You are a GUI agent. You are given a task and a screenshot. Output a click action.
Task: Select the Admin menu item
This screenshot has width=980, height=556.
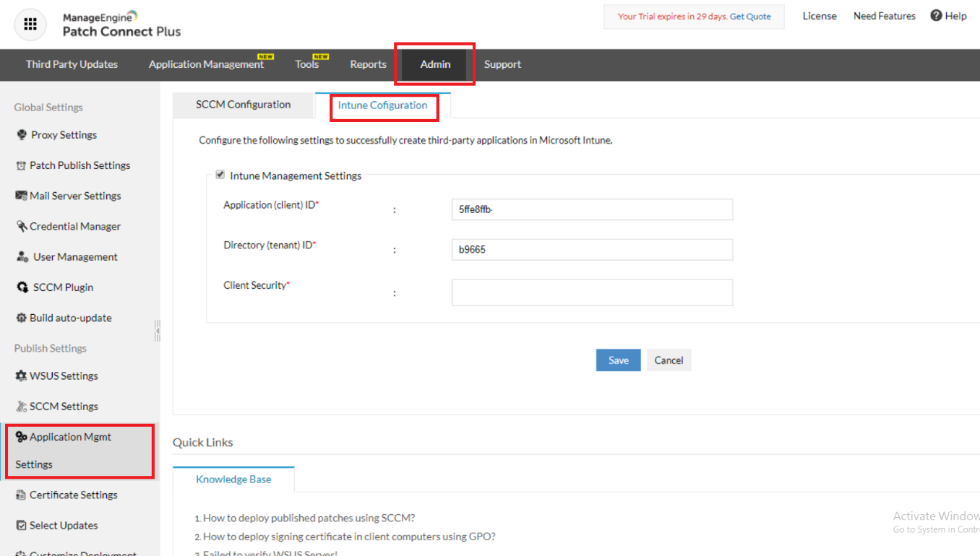[435, 64]
